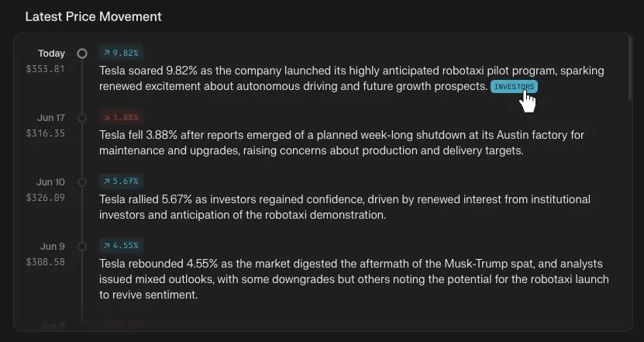Click the Today date label
644x342 pixels.
pyautogui.click(x=51, y=54)
